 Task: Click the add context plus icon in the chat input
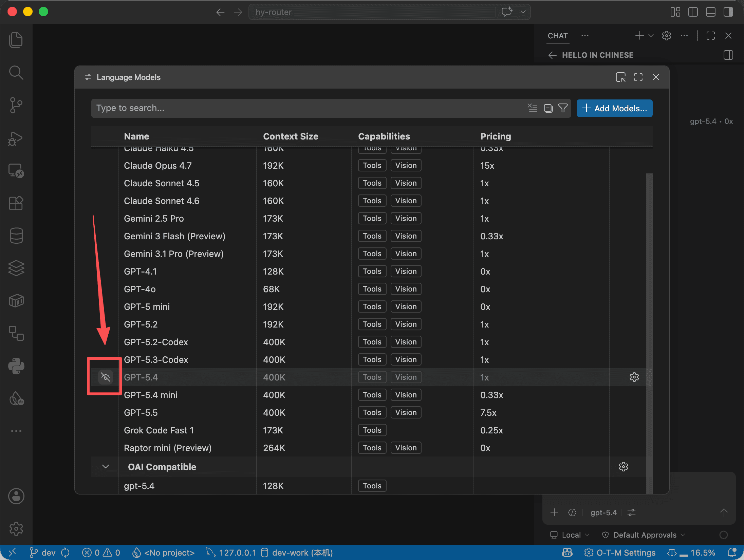click(554, 512)
